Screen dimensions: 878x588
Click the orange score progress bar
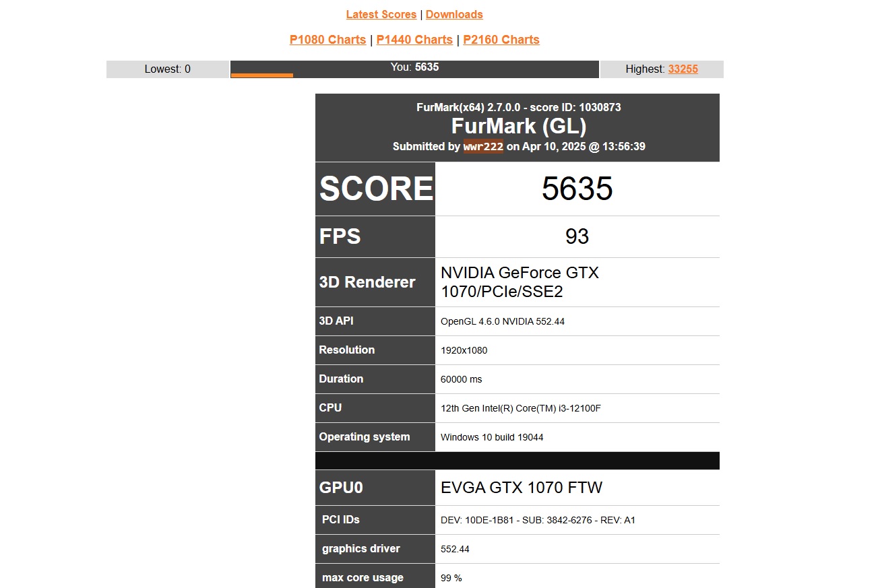point(262,75)
